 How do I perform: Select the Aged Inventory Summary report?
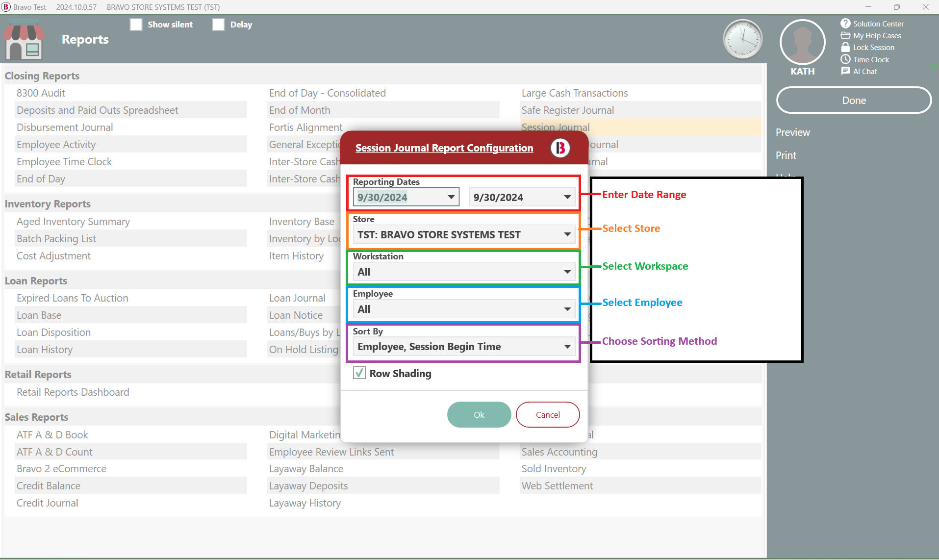[73, 221]
